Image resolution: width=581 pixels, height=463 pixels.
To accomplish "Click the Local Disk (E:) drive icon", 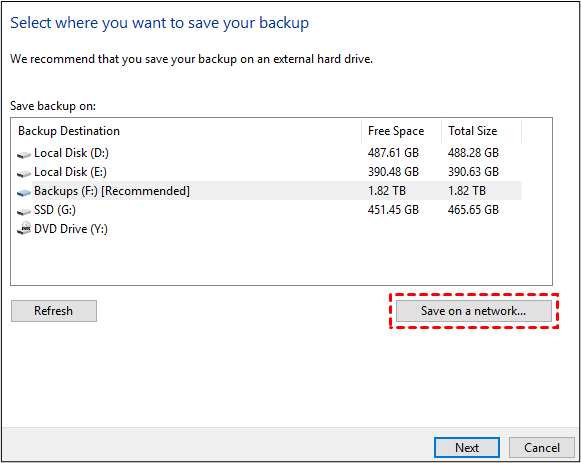I will point(24,173).
